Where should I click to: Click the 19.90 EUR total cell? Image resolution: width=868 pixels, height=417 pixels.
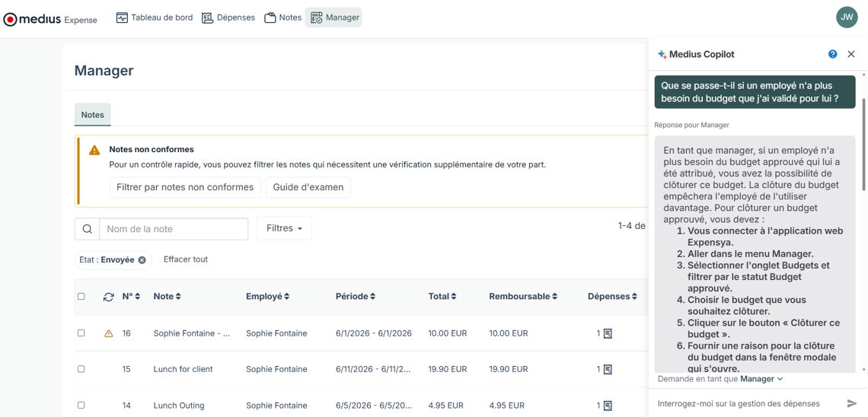click(447, 369)
